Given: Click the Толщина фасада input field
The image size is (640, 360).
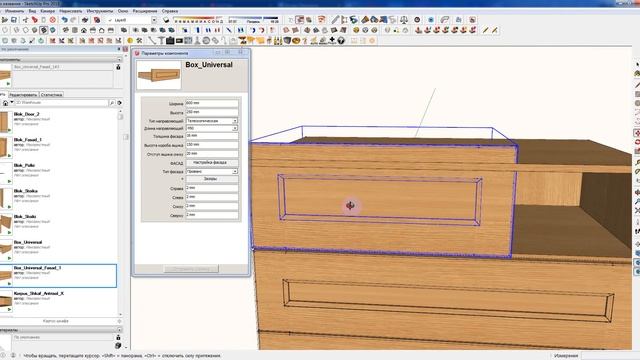Looking at the screenshot, I should pos(212,136).
